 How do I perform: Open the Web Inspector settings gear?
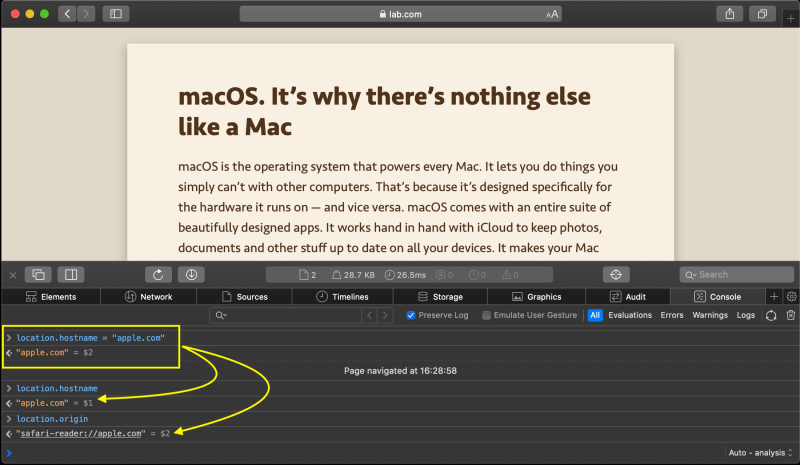click(791, 297)
